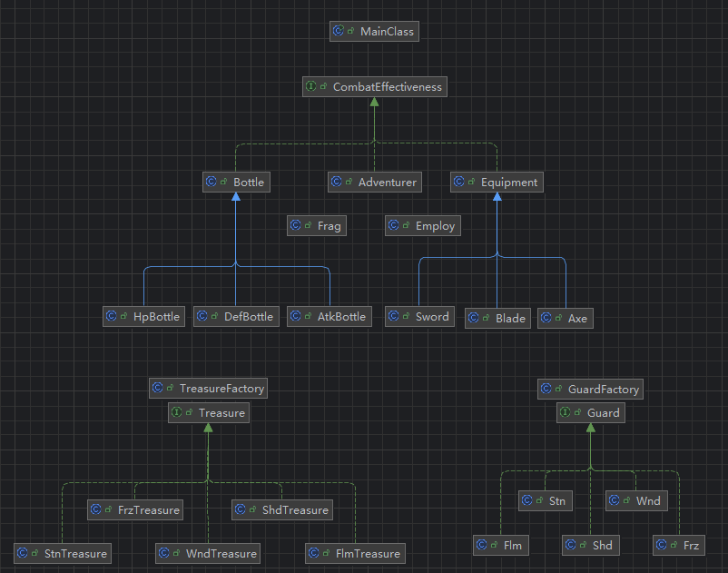Click the TreasureFactory class icon
The height and width of the screenshot is (573, 728).
pos(158,389)
